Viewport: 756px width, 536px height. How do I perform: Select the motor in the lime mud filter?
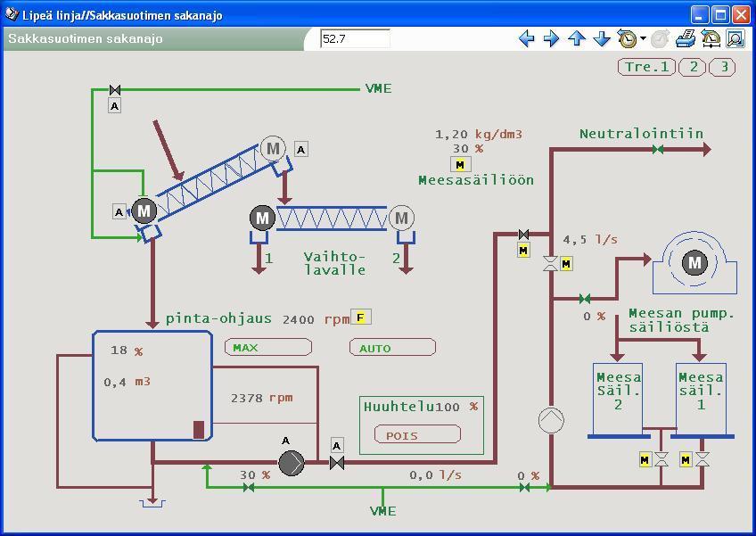(694, 263)
